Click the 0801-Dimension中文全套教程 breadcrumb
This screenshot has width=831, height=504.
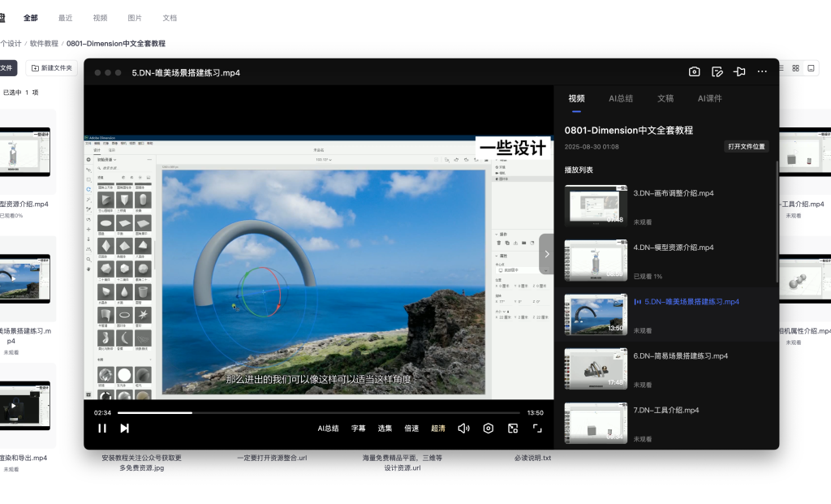click(x=116, y=44)
